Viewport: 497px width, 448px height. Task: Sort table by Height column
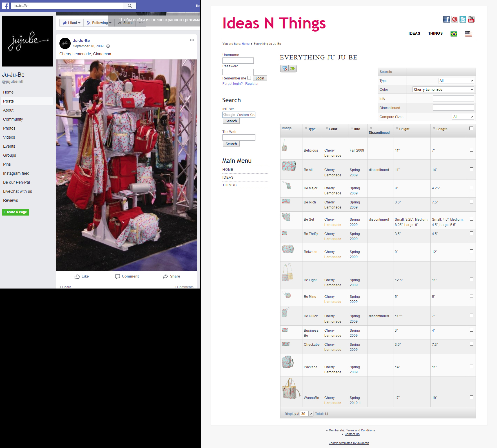(404, 129)
